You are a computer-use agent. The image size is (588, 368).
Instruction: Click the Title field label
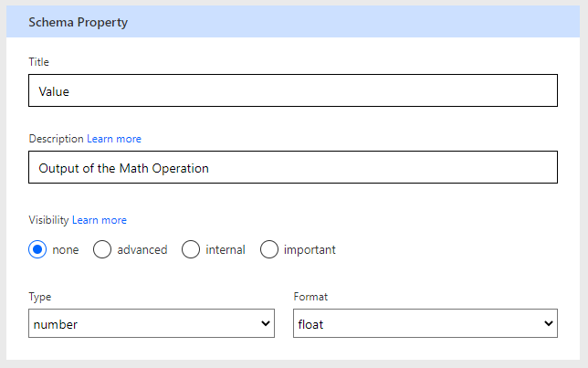coord(39,62)
